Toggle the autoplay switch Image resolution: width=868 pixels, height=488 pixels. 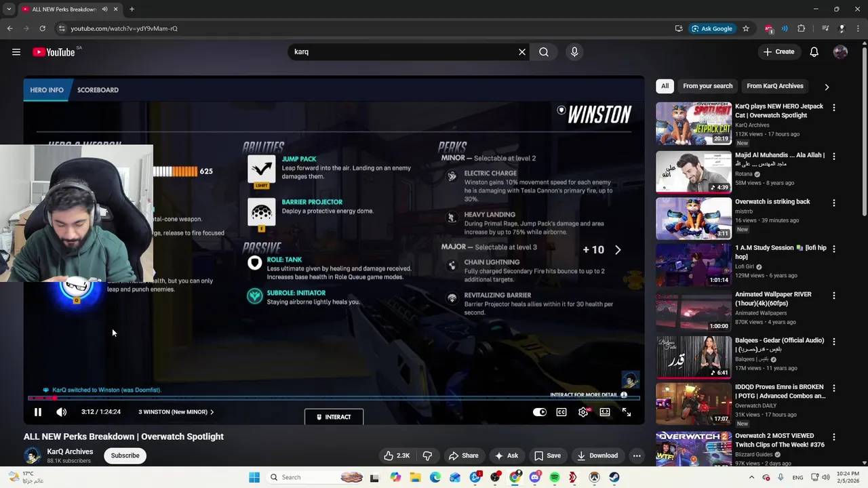[x=540, y=412]
